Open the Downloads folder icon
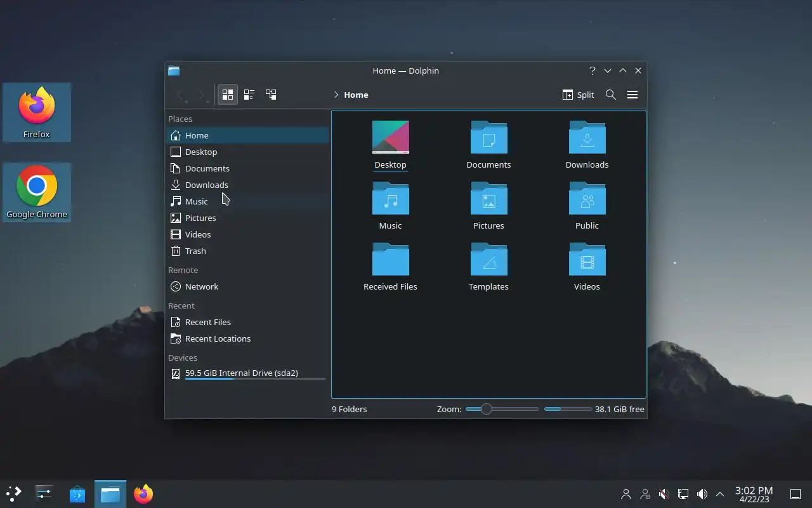The image size is (812, 508). click(587, 145)
